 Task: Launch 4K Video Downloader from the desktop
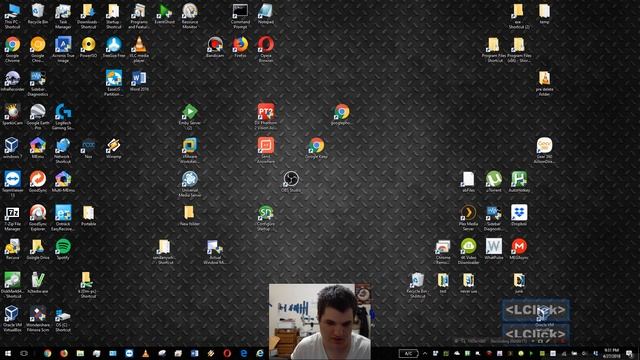[x=468, y=251]
